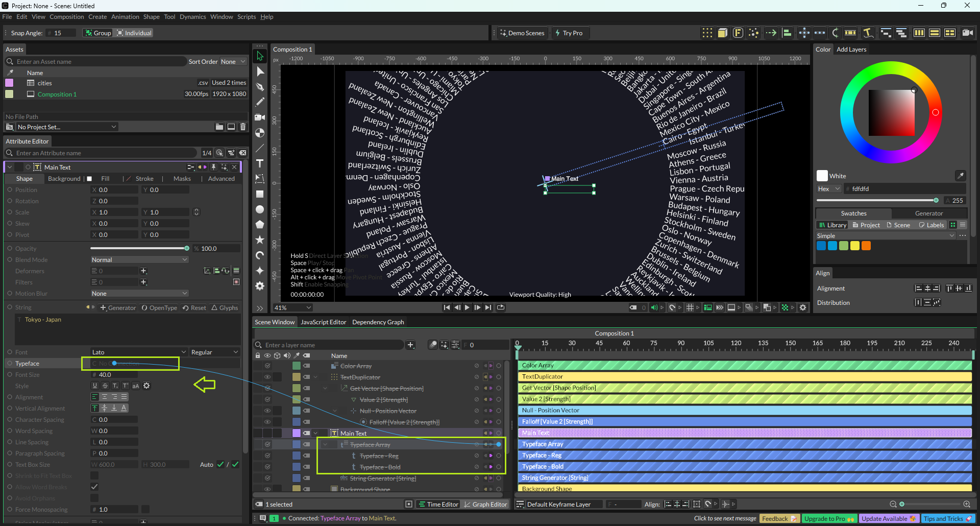Open the Blend Mode dropdown

139,260
